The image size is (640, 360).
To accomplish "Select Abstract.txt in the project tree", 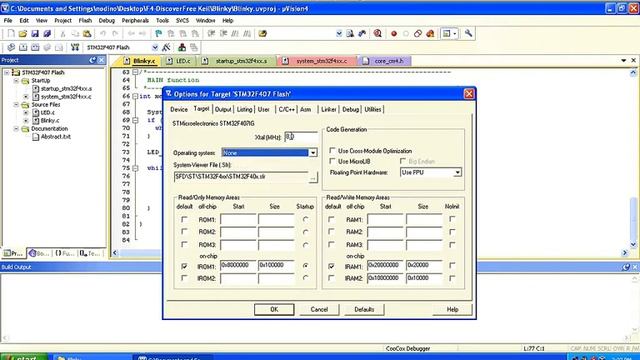I will (56, 137).
